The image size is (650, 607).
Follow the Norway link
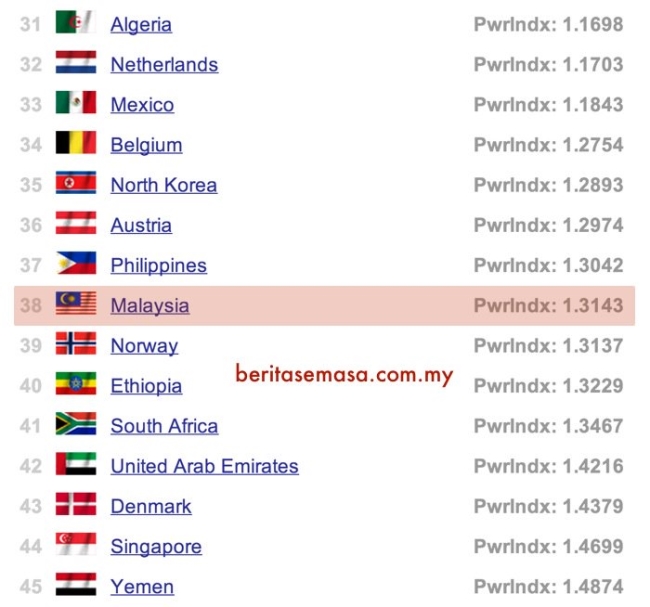pyautogui.click(x=144, y=346)
